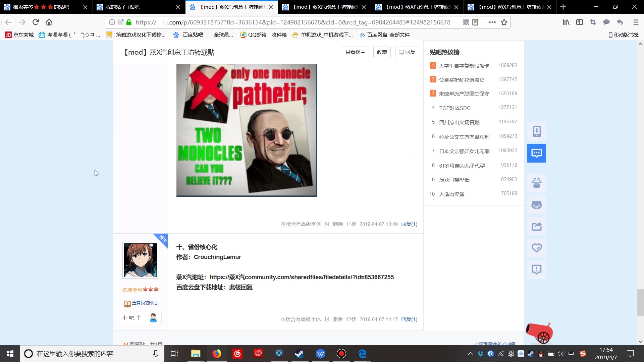The image size is (644, 362).
Task: Click the forward navigation arrow
Action: (x=22, y=22)
